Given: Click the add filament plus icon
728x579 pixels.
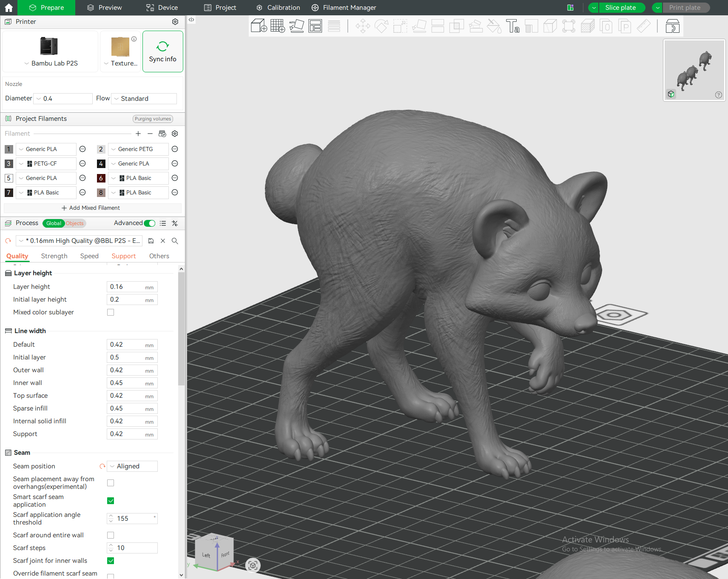Looking at the screenshot, I should pos(138,134).
